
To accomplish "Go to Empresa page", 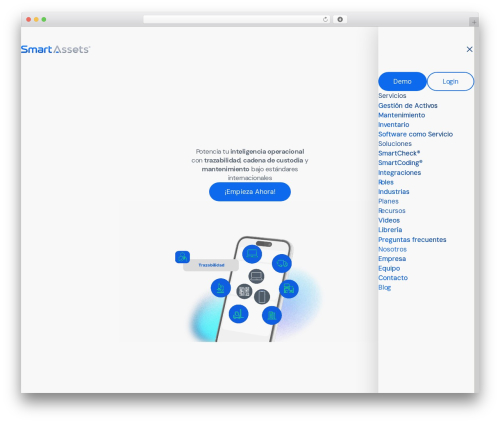I will click(392, 259).
